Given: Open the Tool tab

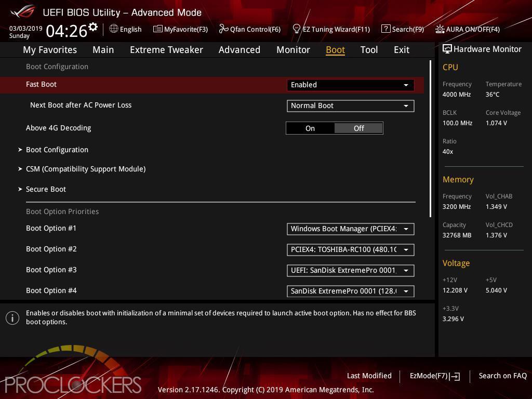Looking at the screenshot, I should click(x=369, y=50).
